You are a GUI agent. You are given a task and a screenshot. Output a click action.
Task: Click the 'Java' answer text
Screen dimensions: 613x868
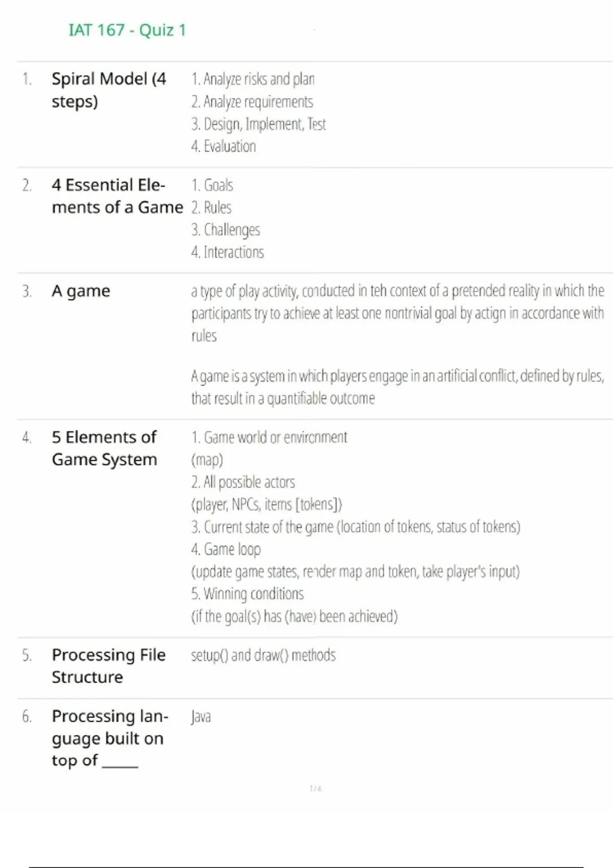201,717
